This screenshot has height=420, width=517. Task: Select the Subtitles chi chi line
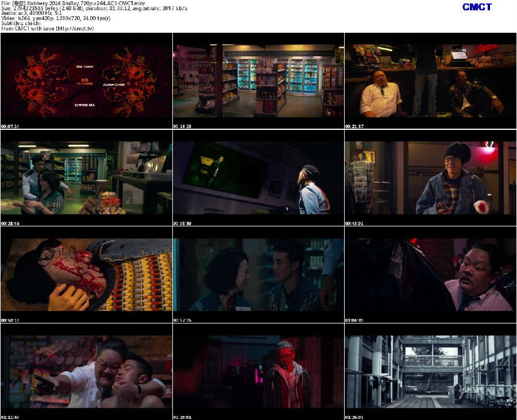[21, 24]
